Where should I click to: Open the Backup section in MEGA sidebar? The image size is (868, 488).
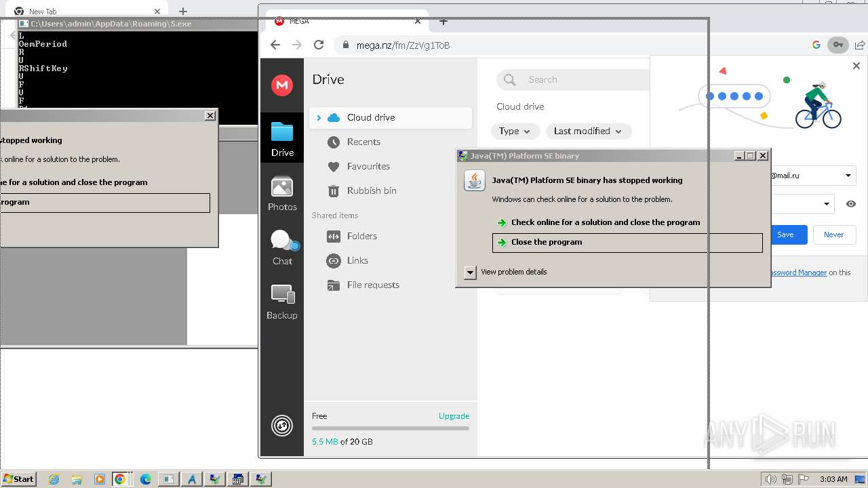tap(282, 302)
